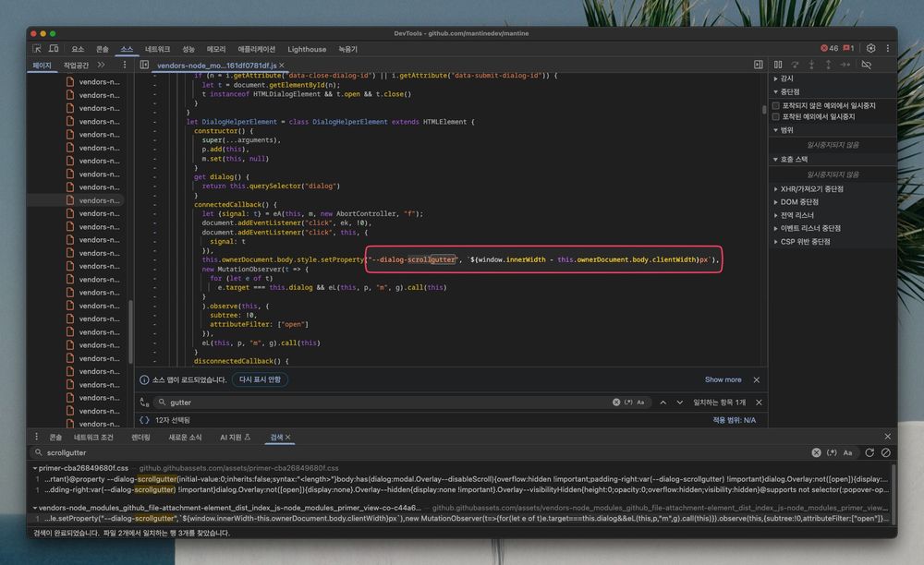Viewport: 924px width, 565px height.
Task: Expand the DOM 중단점 section
Action: (x=798, y=201)
